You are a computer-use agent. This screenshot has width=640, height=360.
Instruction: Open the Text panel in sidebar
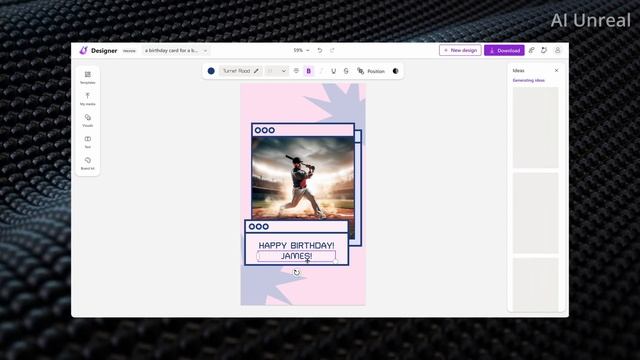[88, 142]
